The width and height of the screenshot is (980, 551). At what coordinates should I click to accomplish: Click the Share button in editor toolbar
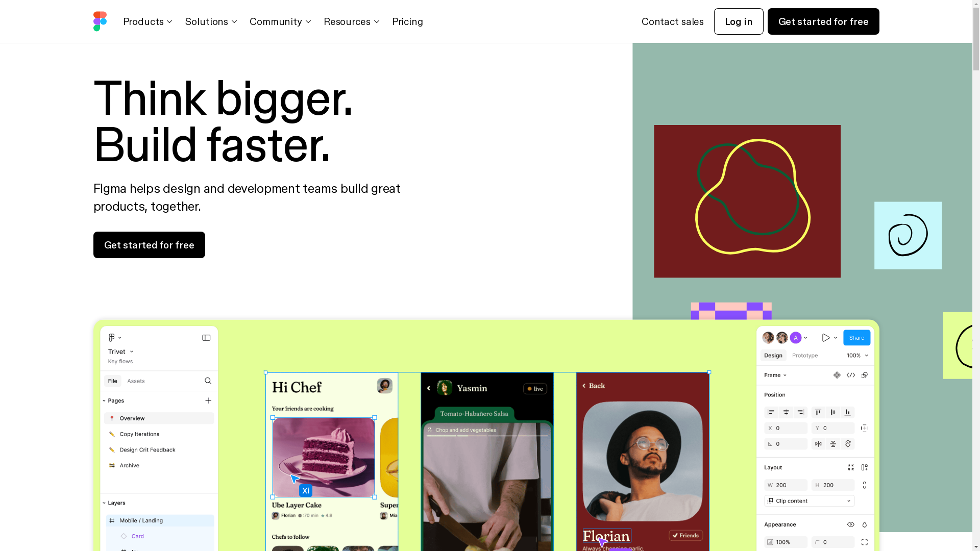pyautogui.click(x=857, y=338)
